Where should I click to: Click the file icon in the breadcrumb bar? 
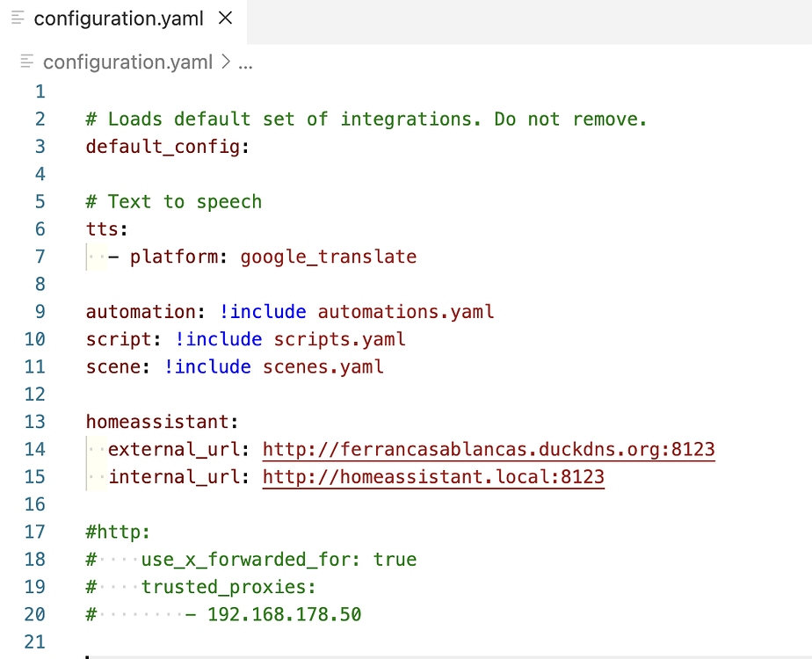click(x=26, y=62)
